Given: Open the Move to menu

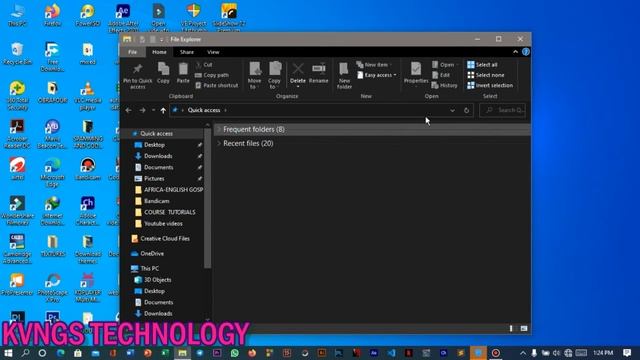Looking at the screenshot, I should click(x=254, y=75).
